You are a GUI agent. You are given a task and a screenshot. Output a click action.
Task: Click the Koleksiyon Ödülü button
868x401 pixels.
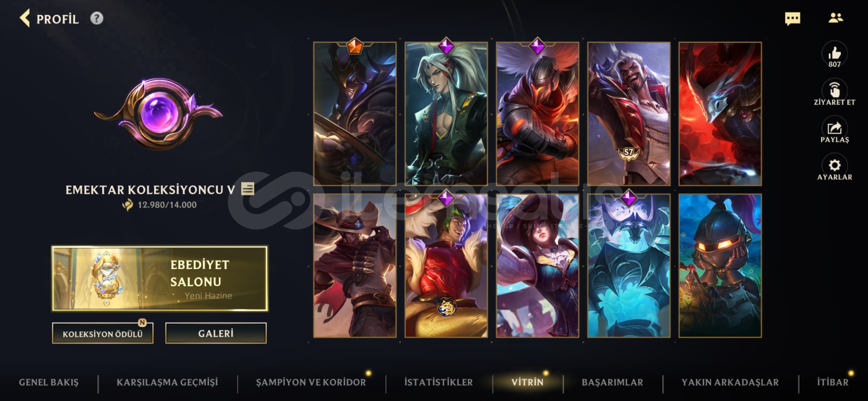pos(103,333)
